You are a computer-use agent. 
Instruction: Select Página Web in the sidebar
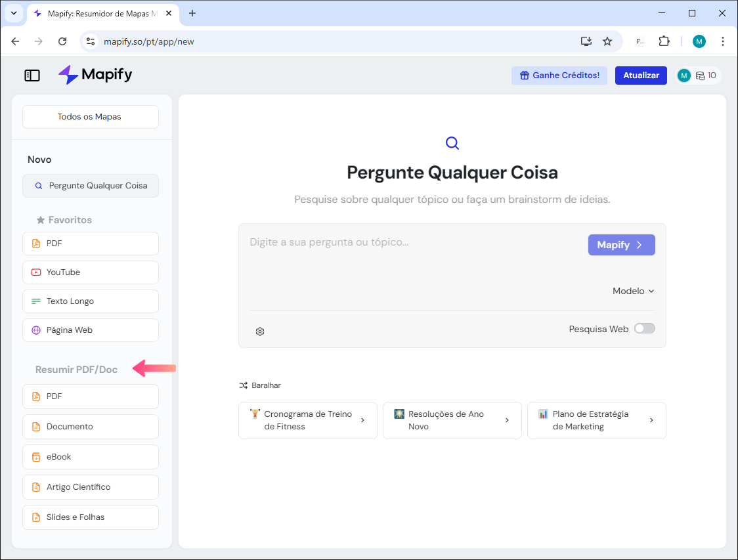[91, 330]
